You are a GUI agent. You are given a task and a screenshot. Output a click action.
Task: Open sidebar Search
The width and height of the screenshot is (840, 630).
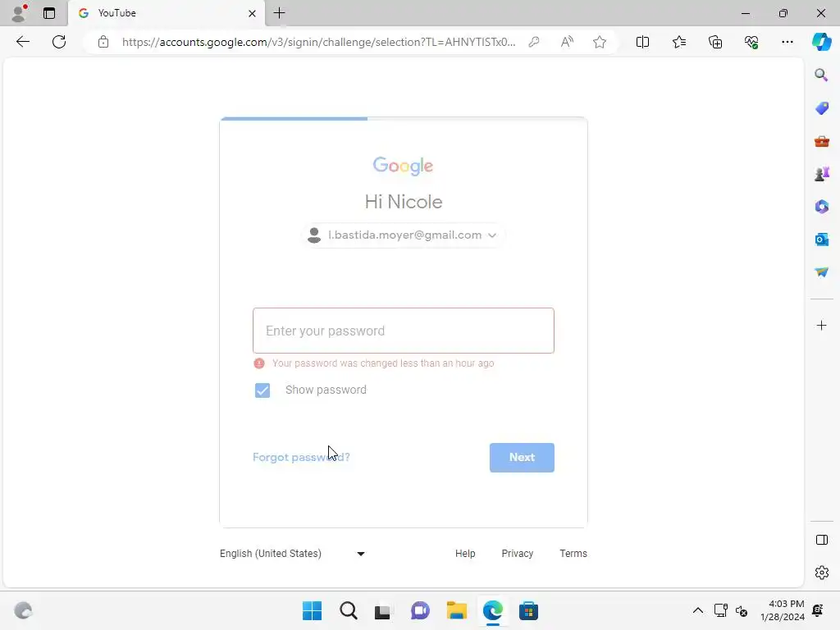[821, 75]
